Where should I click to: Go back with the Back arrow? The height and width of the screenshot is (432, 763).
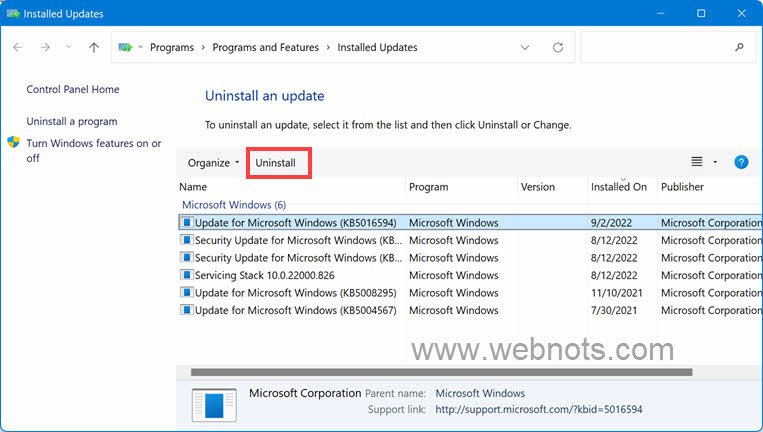tap(18, 47)
